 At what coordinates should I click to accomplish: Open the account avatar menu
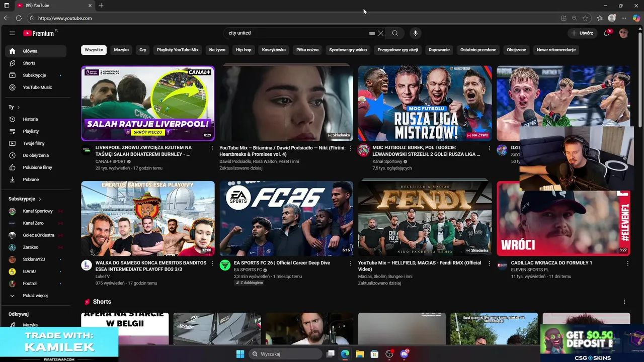coord(623,33)
